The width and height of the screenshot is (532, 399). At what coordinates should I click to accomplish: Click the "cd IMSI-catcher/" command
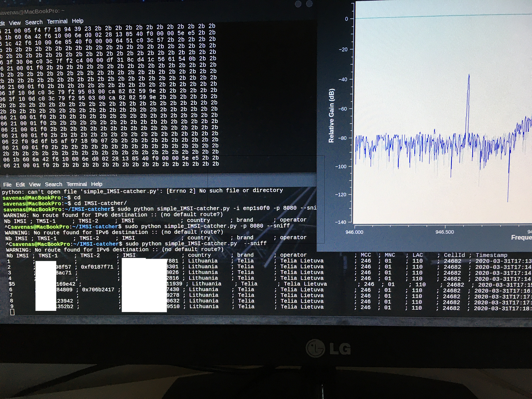click(100, 203)
